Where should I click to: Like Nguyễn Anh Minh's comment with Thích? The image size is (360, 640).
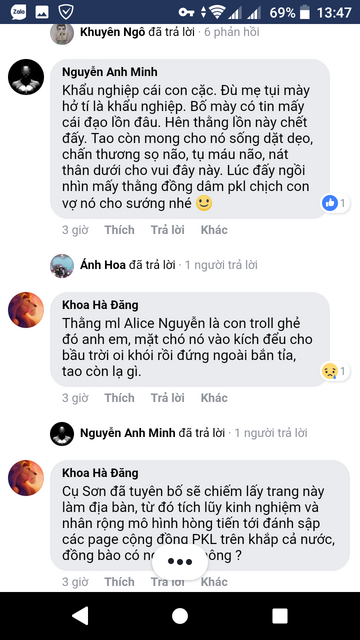click(119, 230)
